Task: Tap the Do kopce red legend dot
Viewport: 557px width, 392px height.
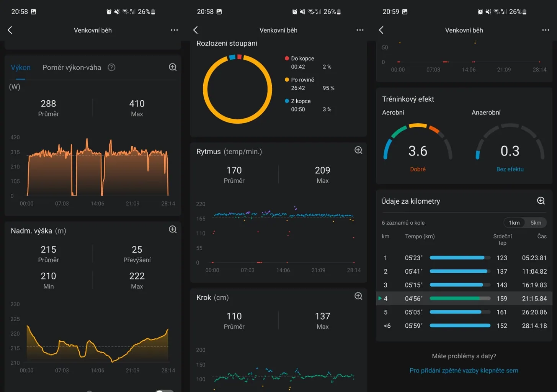Action: [x=287, y=59]
